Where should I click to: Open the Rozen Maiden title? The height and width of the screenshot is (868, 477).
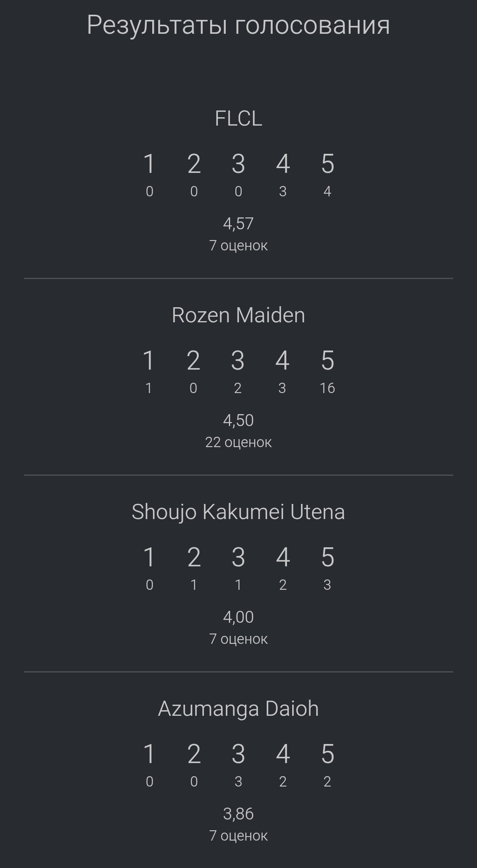pyautogui.click(x=238, y=315)
